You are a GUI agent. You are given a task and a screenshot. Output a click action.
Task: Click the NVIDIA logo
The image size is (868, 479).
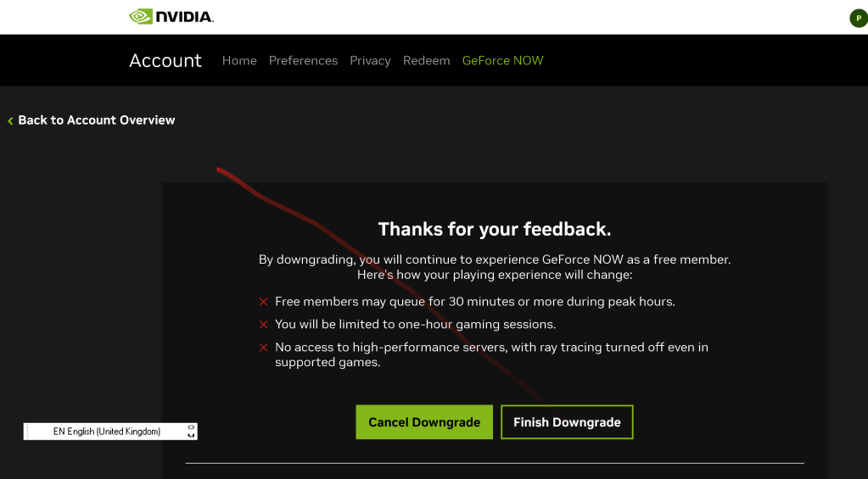click(x=171, y=17)
